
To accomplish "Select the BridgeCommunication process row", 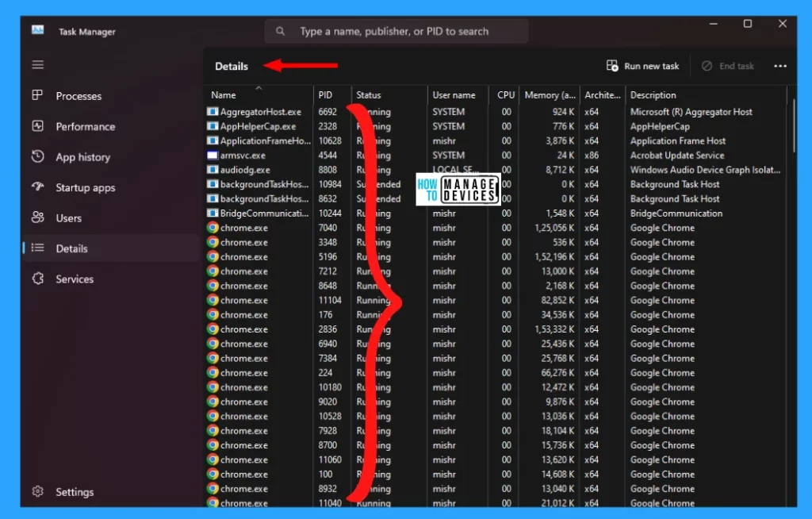I will coord(497,213).
